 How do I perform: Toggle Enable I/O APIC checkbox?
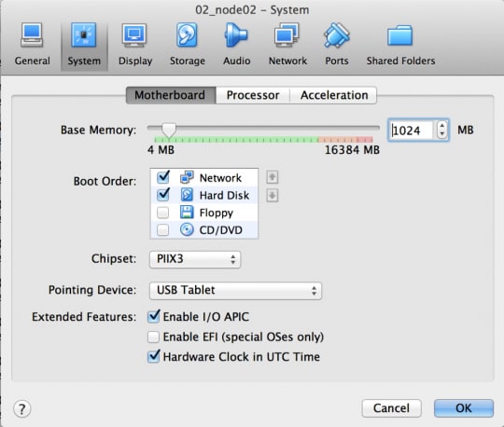click(x=153, y=317)
